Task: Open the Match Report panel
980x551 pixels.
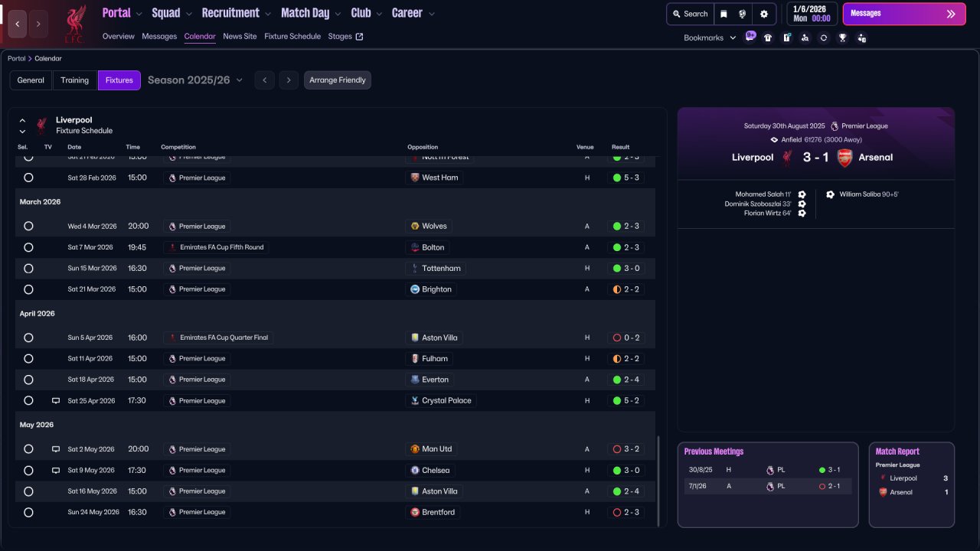Action: (x=912, y=484)
